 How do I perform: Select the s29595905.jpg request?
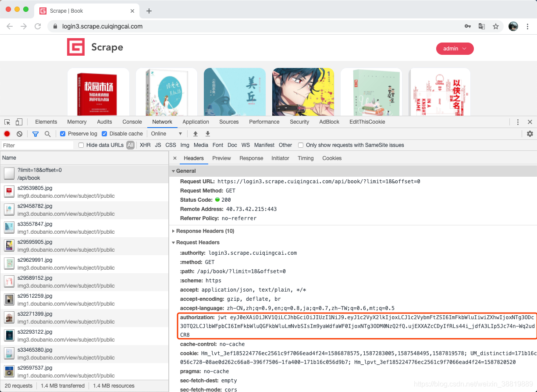click(x=84, y=246)
